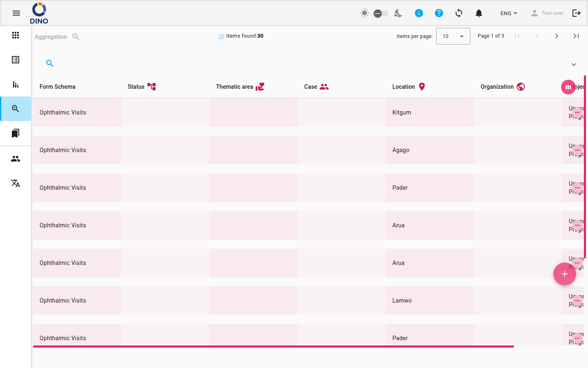Click the Page 1 of 3 label
Viewport: 588px width, 368px height.
(491, 36)
